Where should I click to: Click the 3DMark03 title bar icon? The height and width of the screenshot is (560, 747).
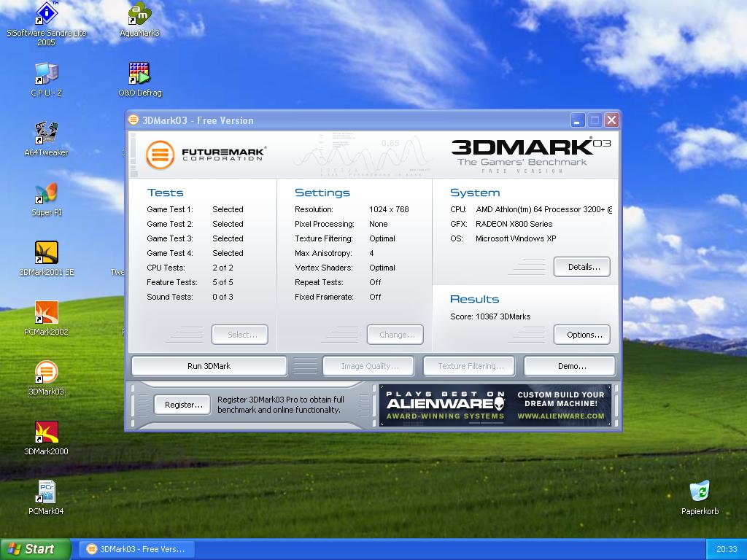pos(133,120)
